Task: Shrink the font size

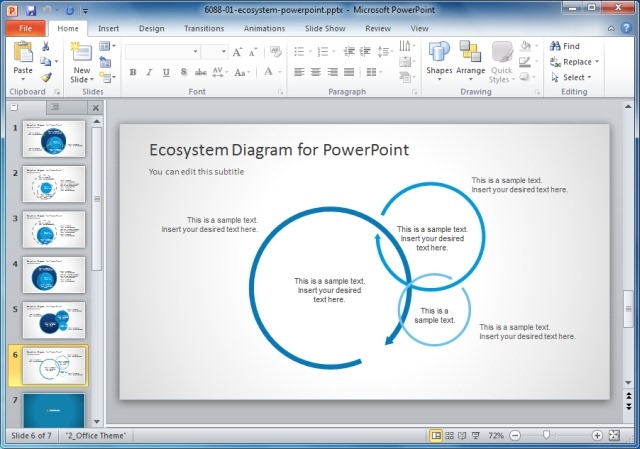Action: click(x=253, y=52)
